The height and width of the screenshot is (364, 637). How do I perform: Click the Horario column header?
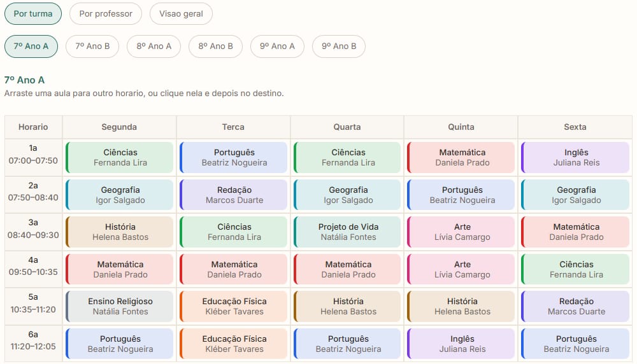point(33,127)
